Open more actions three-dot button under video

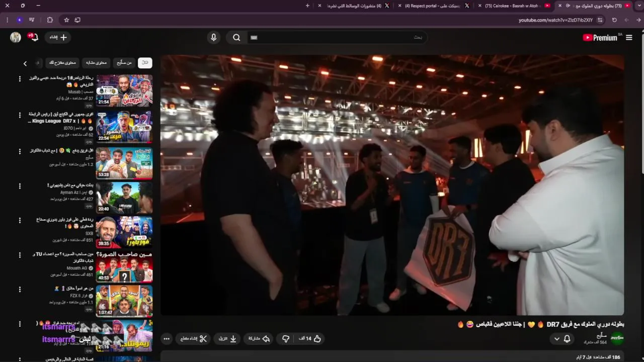167,339
